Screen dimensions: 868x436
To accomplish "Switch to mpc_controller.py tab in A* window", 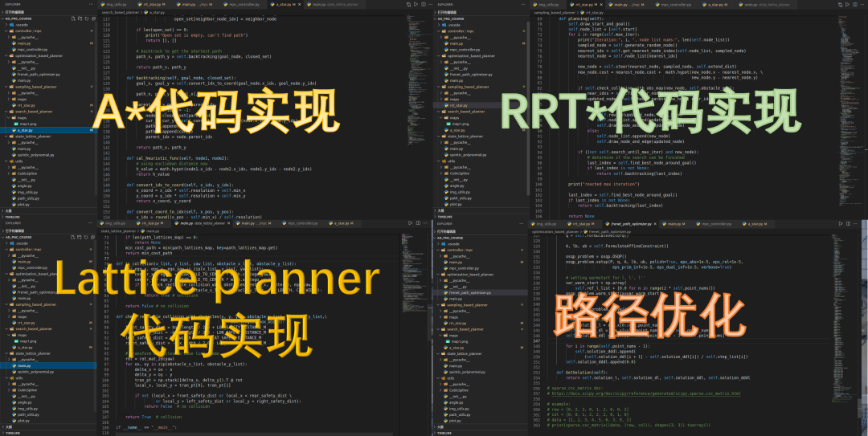I will click(x=241, y=5).
